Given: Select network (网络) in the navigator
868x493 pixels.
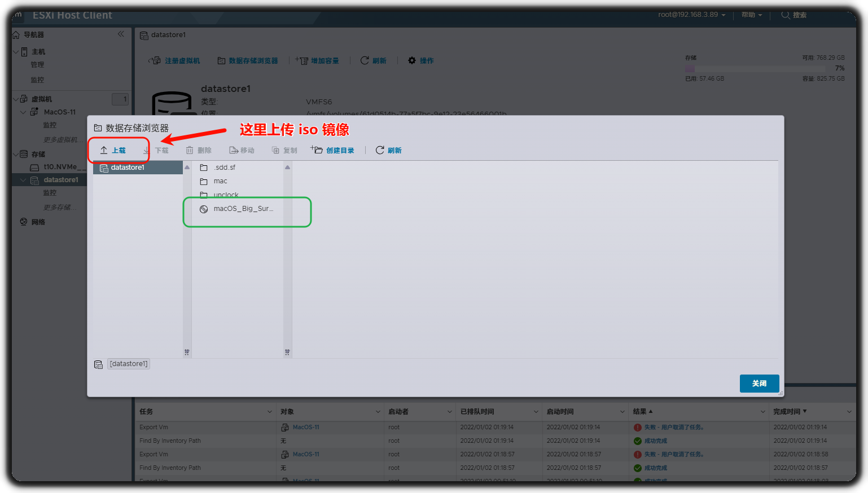Looking at the screenshot, I should click(x=38, y=222).
